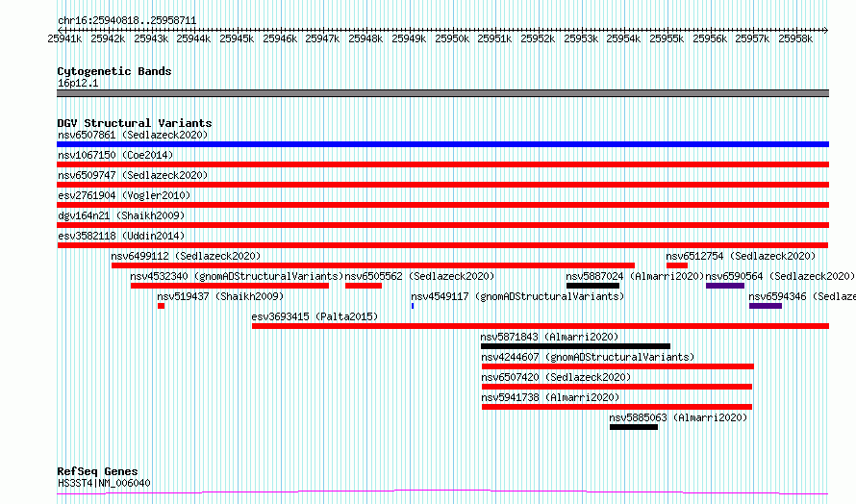Screen dimensions: 856x504
Task: Click ruler position 25956k
Action: (x=710, y=39)
